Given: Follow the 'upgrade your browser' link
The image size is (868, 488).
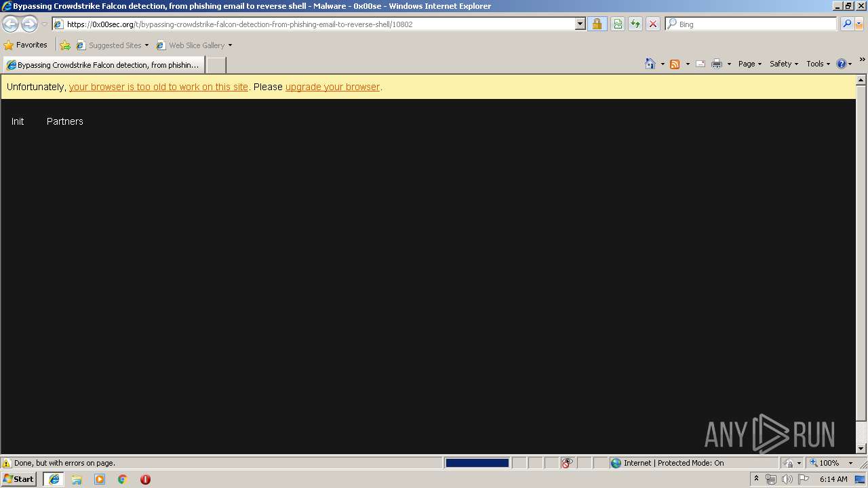Looking at the screenshot, I should click(332, 87).
